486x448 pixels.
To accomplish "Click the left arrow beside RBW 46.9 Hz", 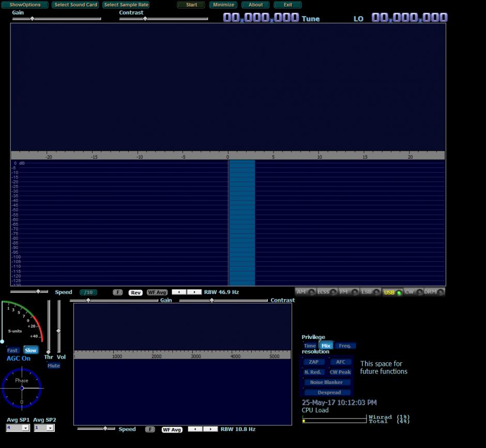I will pos(179,292).
